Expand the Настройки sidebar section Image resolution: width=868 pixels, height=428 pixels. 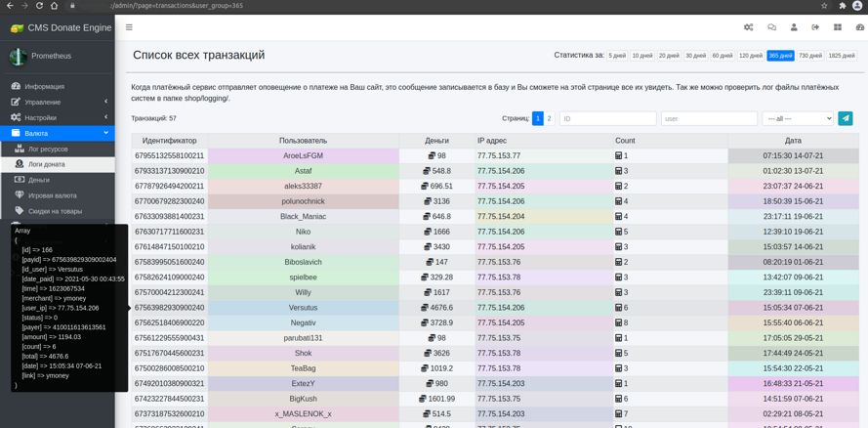click(x=57, y=117)
